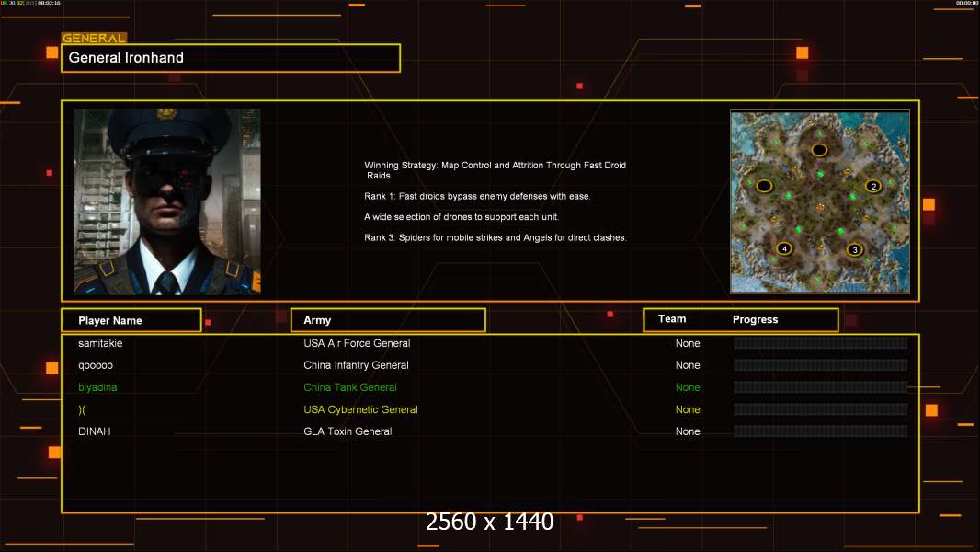Viewport: 980px width, 552px height.
Task: Select start position 3 on the minimap
Action: tap(854, 249)
